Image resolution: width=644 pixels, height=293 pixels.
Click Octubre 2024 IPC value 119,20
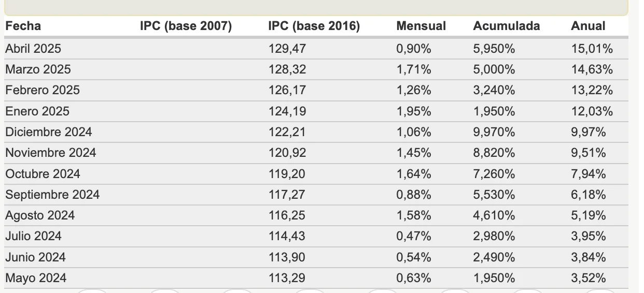[x=287, y=174]
